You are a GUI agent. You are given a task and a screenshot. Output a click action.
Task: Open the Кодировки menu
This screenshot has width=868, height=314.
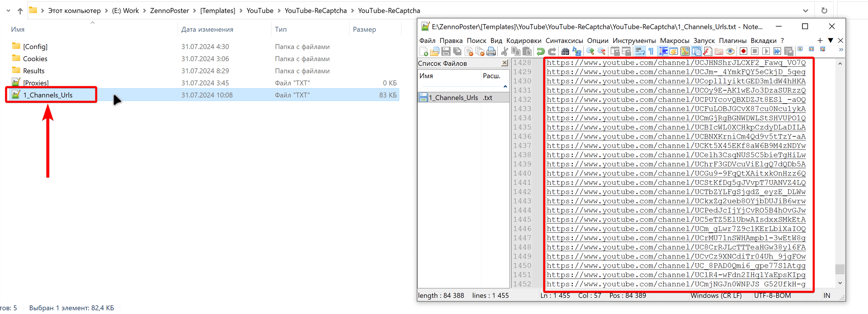524,41
